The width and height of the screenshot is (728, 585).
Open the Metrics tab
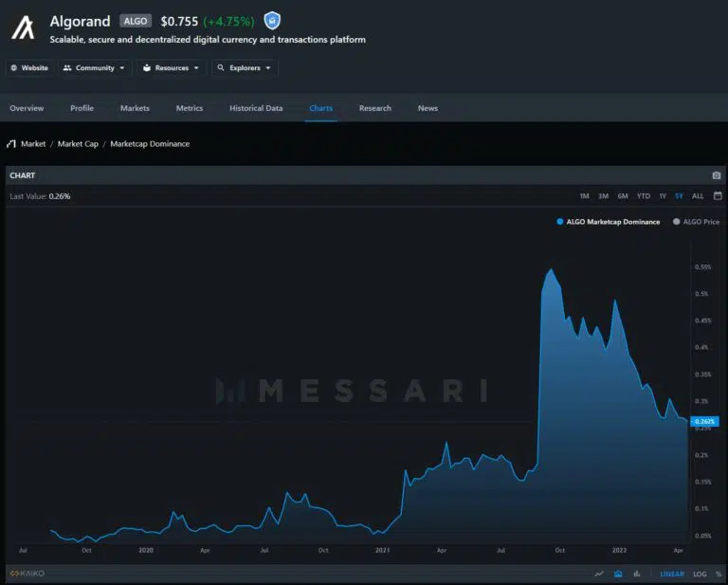pyautogui.click(x=190, y=108)
